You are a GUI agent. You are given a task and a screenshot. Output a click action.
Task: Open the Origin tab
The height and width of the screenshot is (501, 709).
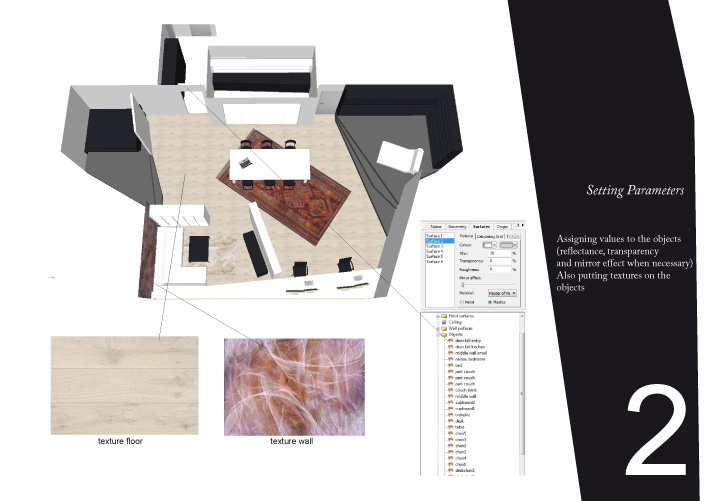tap(502, 227)
